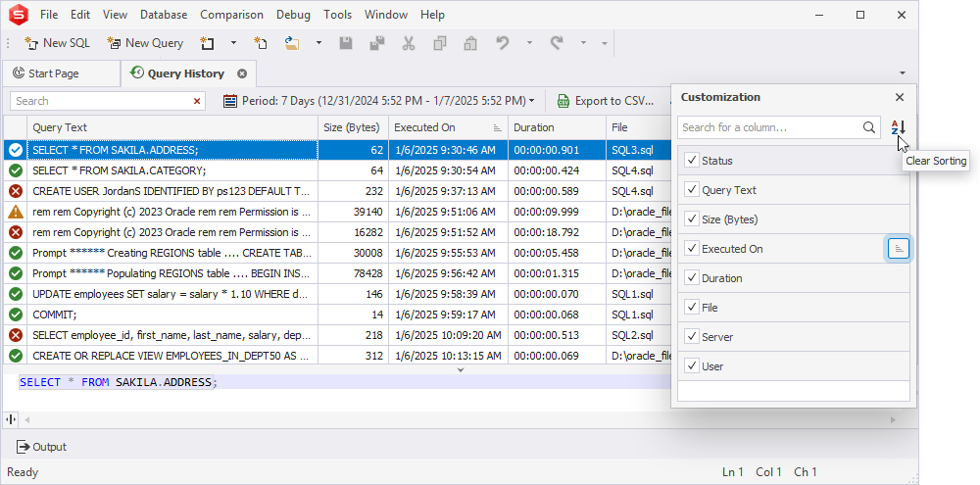Screen dimensions: 980x485
Task: Uncheck the User column checkbox
Action: click(x=691, y=366)
